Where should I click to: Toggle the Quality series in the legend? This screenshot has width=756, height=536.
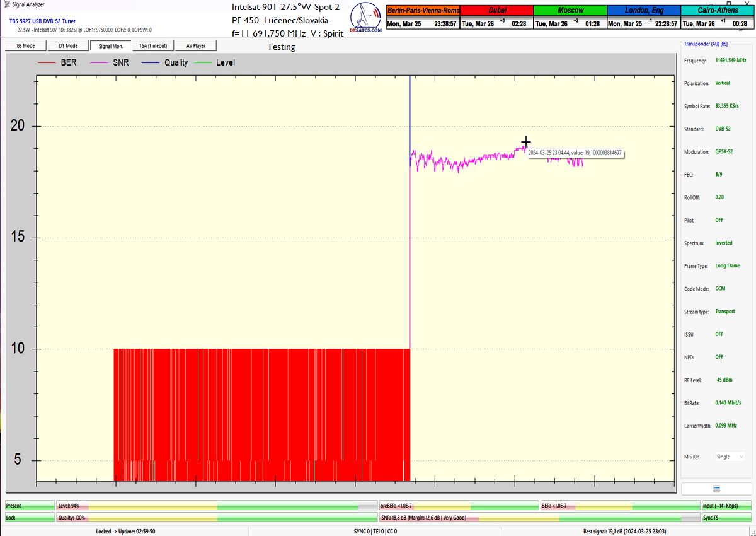click(165, 62)
